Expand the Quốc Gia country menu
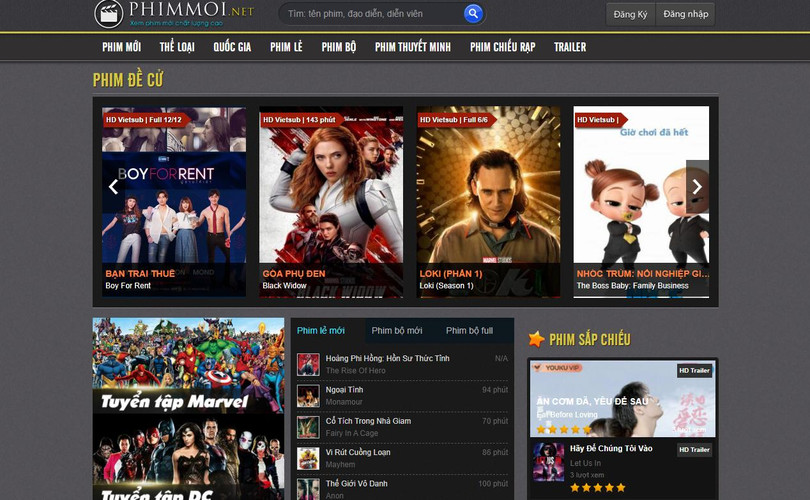This screenshot has height=500, width=810. coord(232,47)
